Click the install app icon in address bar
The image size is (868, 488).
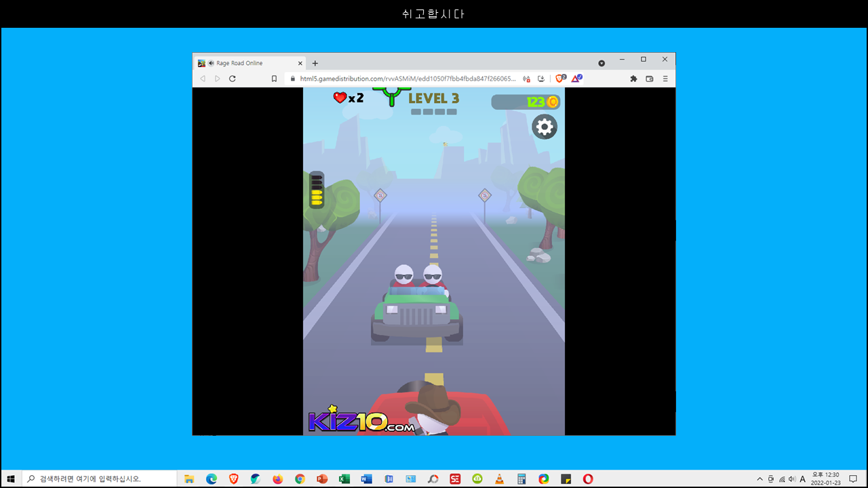[541, 79]
